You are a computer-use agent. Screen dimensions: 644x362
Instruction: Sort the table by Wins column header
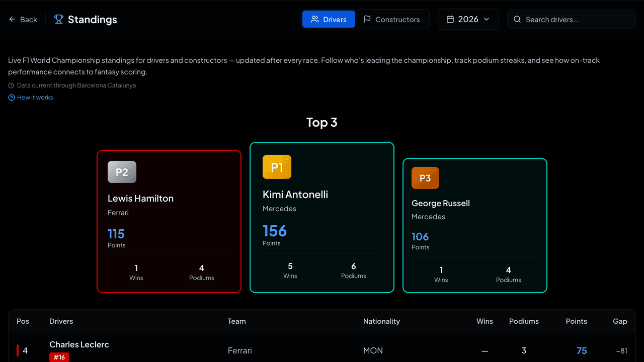(485, 321)
